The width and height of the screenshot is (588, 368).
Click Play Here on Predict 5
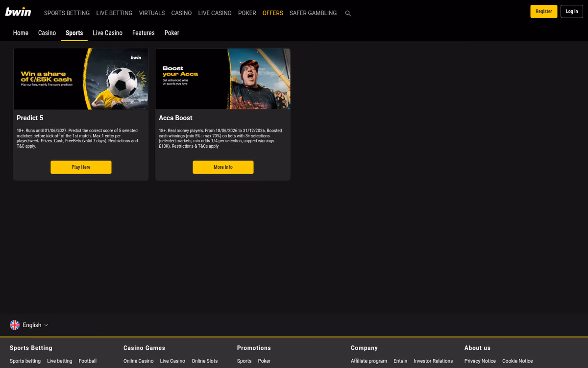click(x=81, y=167)
